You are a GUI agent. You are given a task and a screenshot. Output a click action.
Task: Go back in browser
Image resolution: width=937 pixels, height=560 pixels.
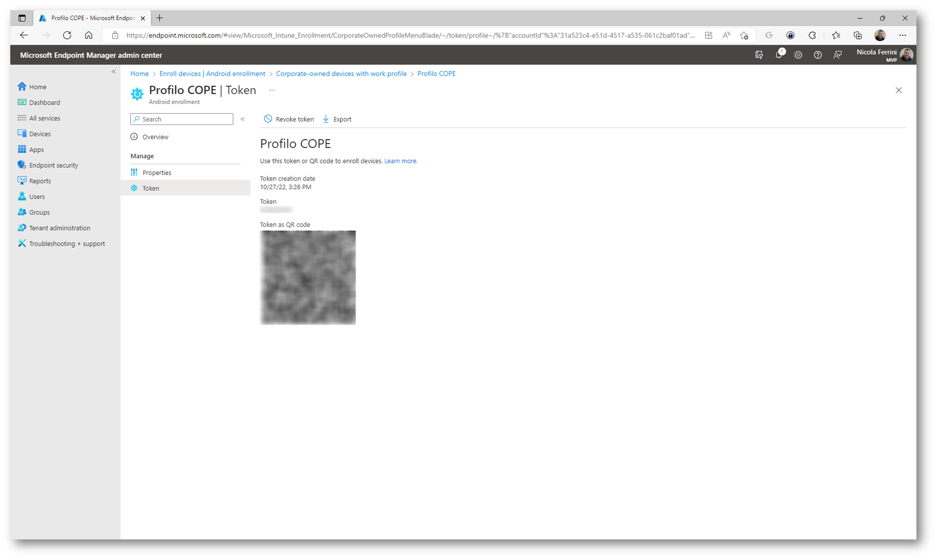click(24, 35)
